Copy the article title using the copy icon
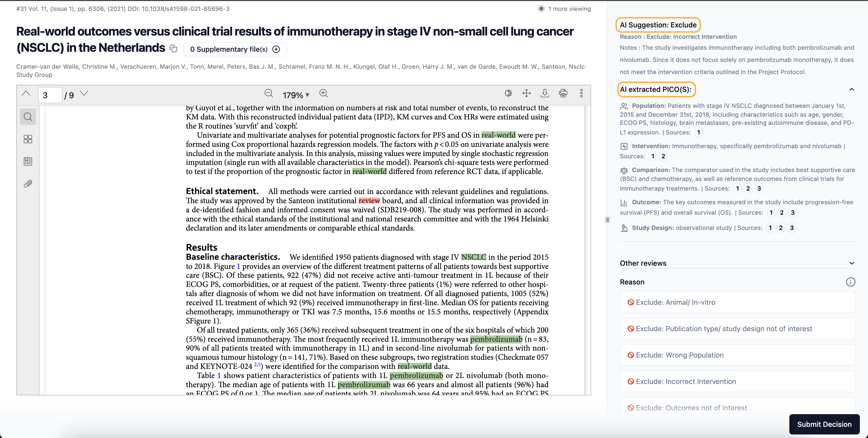The width and height of the screenshot is (868, 438). (x=173, y=49)
